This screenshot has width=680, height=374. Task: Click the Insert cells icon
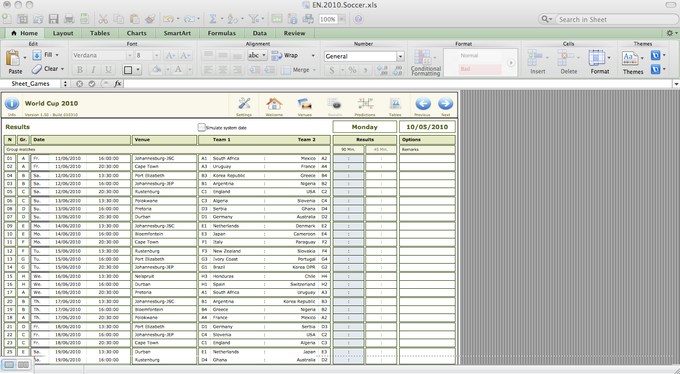pyautogui.click(x=535, y=58)
